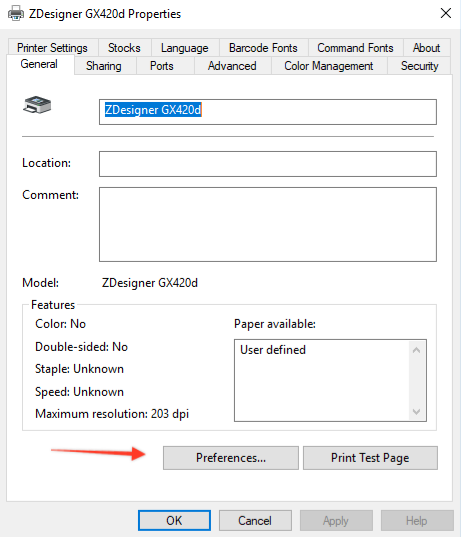Click the large printer icon beside name

[x=37, y=105]
